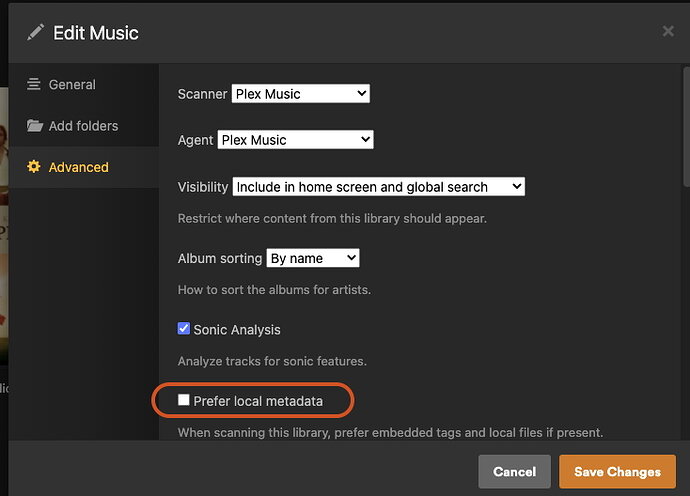Click the 'Edit Music' dialog title

[x=96, y=33]
